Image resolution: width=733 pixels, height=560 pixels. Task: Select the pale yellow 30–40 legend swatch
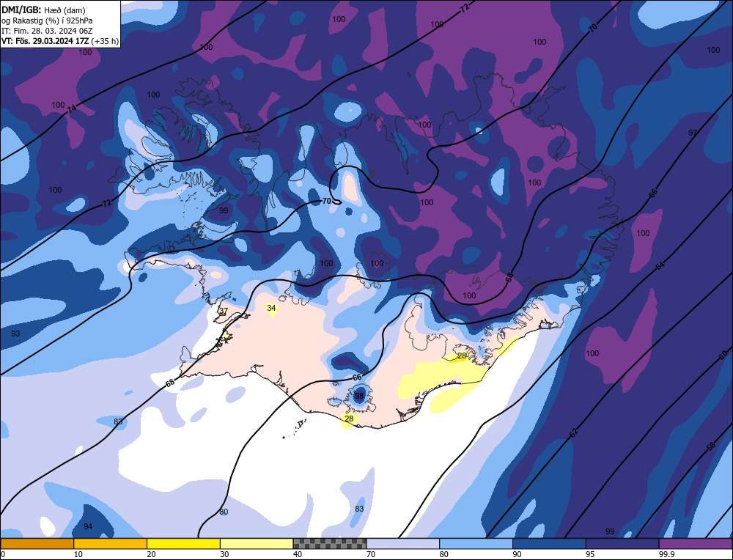coord(257,543)
